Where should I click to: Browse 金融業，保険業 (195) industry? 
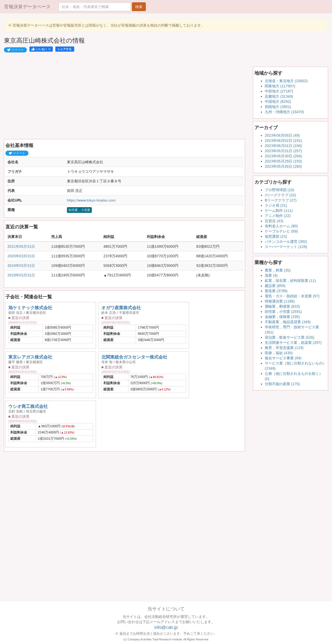(x=282, y=317)
